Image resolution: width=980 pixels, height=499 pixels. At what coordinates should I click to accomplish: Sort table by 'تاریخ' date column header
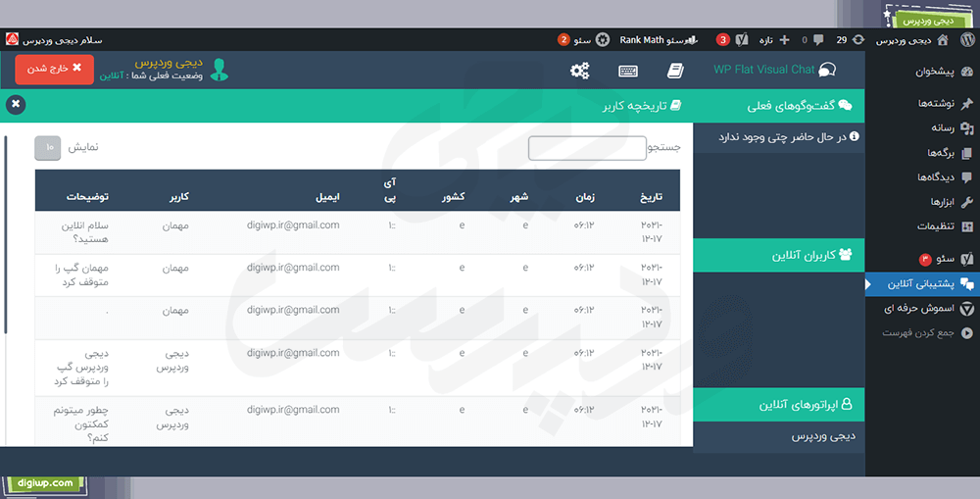click(x=652, y=197)
